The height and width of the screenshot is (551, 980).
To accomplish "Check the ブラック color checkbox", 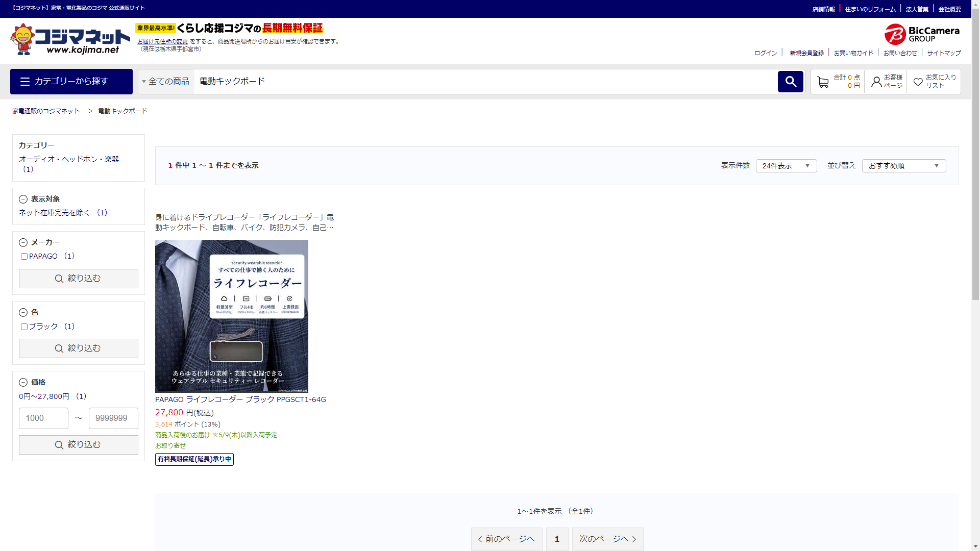I will point(24,327).
